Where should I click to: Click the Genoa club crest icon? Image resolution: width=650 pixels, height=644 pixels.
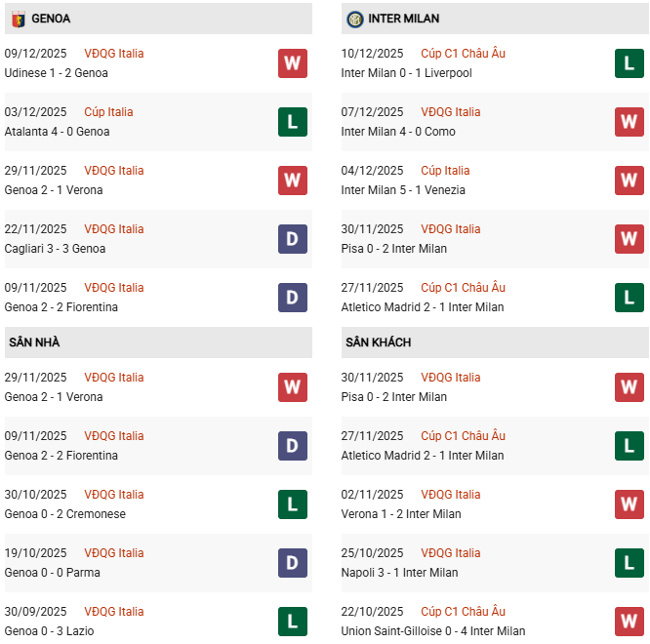(x=18, y=19)
